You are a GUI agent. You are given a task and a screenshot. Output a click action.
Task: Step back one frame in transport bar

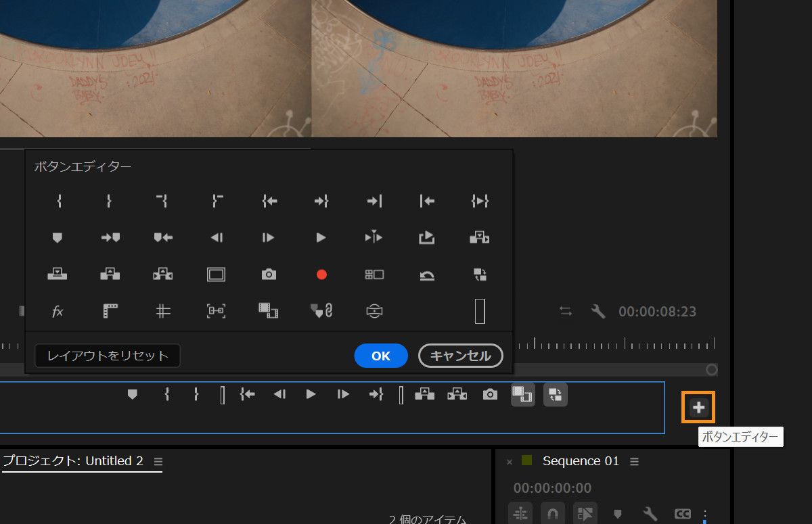(279, 394)
